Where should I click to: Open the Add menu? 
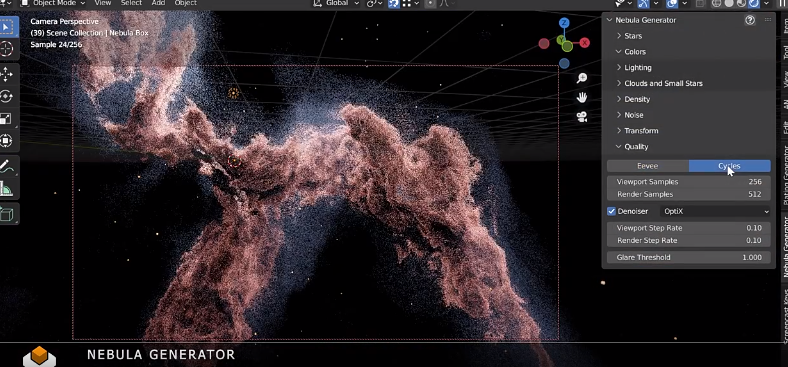(158, 3)
